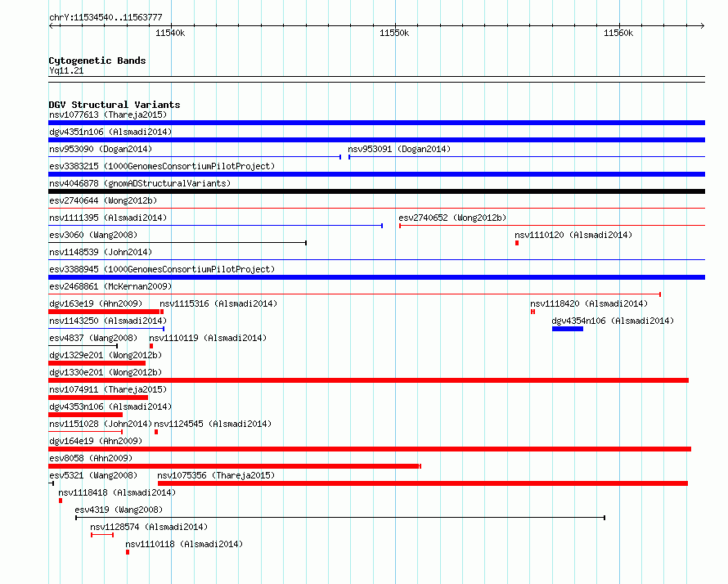This screenshot has width=728, height=584.
Task: Click the red nsv1124545 variant marker
Action: (156, 432)
